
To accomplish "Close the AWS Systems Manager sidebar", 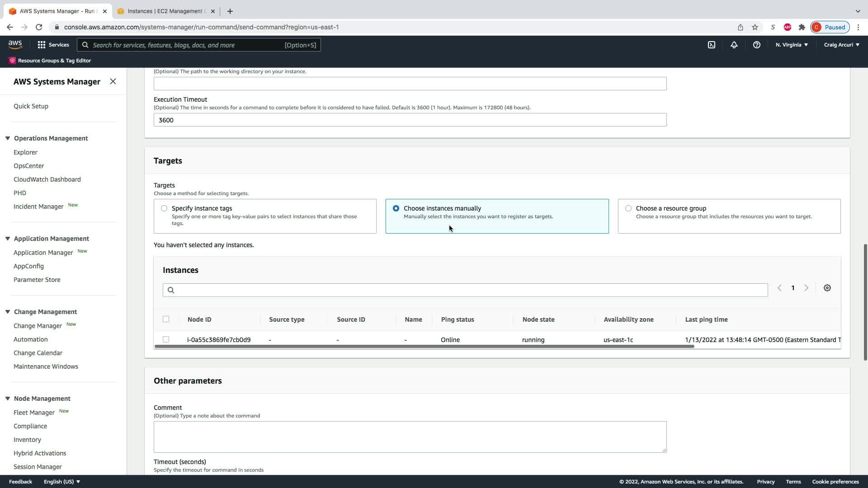I will coord(113,81).
